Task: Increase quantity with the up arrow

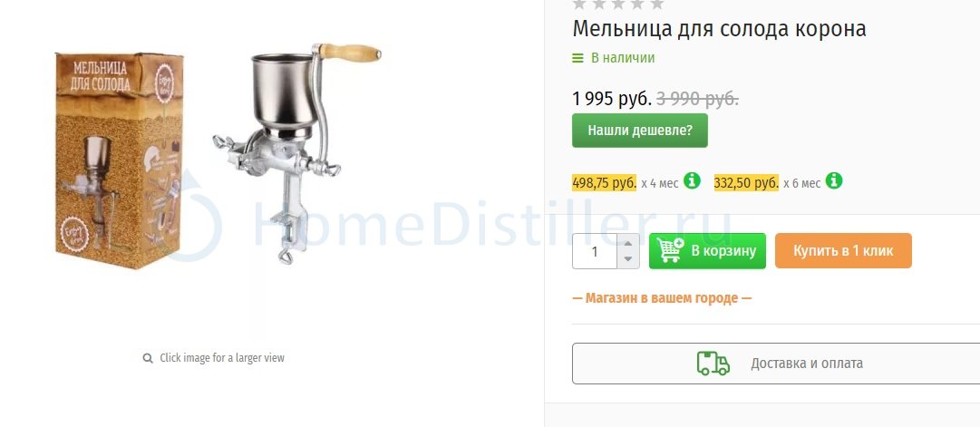Action: pos(628,243)
